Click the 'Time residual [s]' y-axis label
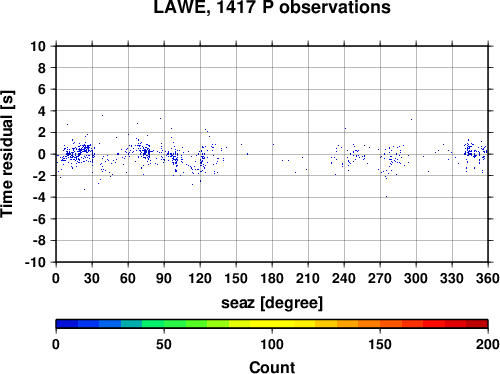The image size is (500, 374). [7, 154]
